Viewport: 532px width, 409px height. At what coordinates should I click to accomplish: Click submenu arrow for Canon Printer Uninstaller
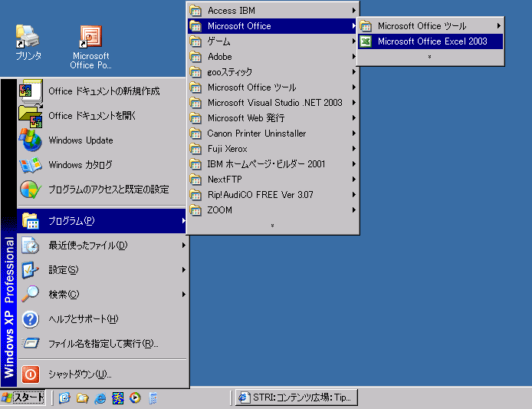(353, 134)
